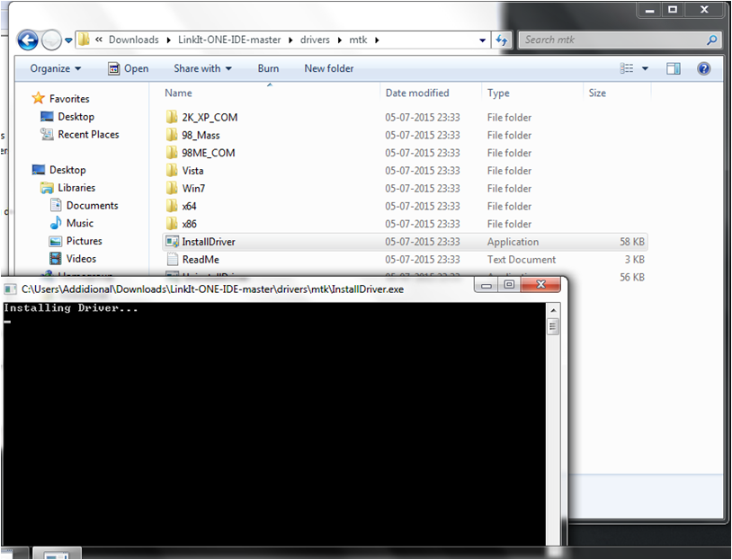Click mtk in the address breadcrumb
The width and height of the screenshot is (732, 560).
(x=358, y=40)
